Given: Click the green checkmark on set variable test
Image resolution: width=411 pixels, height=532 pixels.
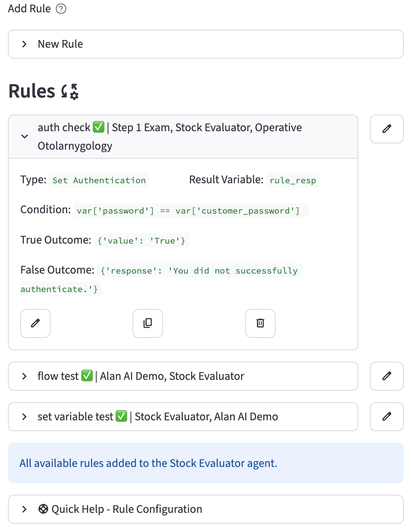Looking at the screenshot, I should click(x=121, y=416).
